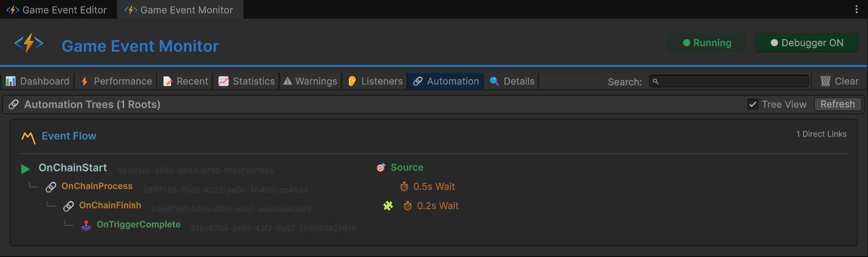
Task: Open the Performance tab
Action: click(116, 81)
